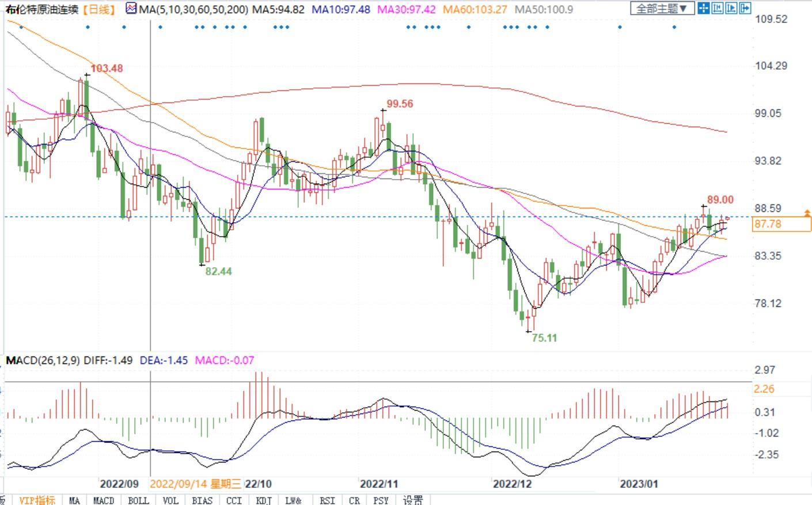
Task: Click the MA indicator chart icon
Action: [131, 9]
